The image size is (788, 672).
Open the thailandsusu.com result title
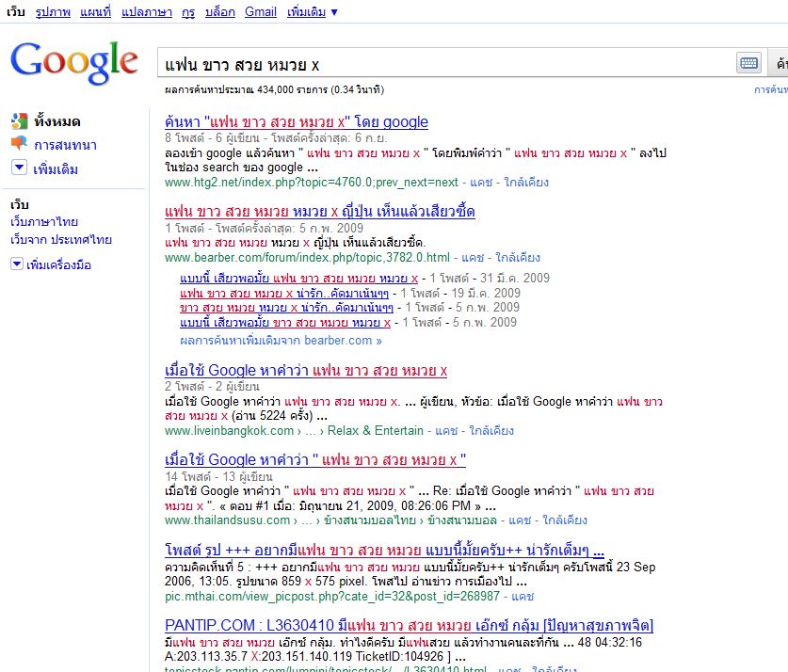point(315,460)
